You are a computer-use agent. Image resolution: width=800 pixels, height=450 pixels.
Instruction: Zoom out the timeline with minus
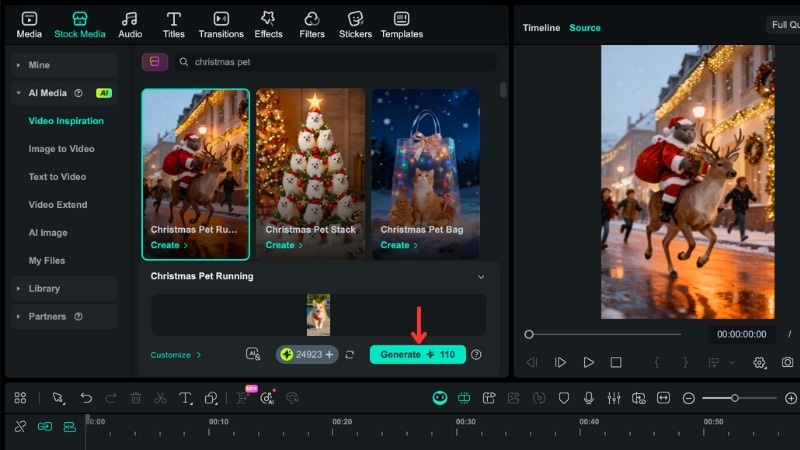point(688,398)
